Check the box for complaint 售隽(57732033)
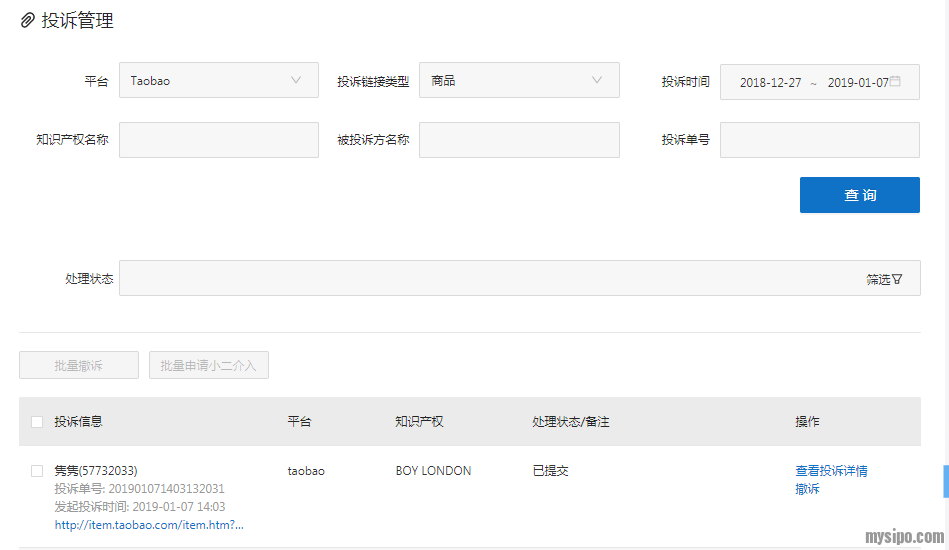The height and width of the screenshot is (550, 949). click(37, 471)
